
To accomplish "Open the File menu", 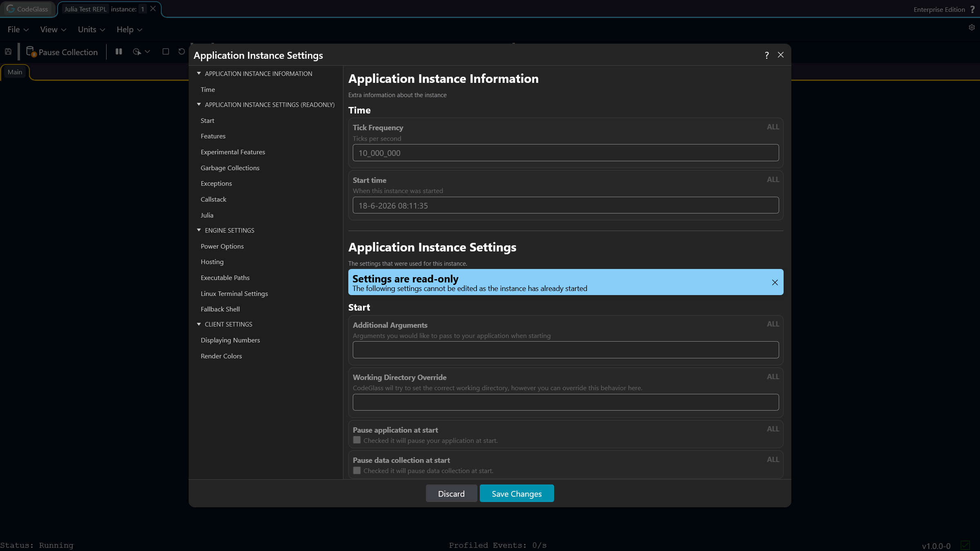I will pyautogui.click(x=18, y=29).
